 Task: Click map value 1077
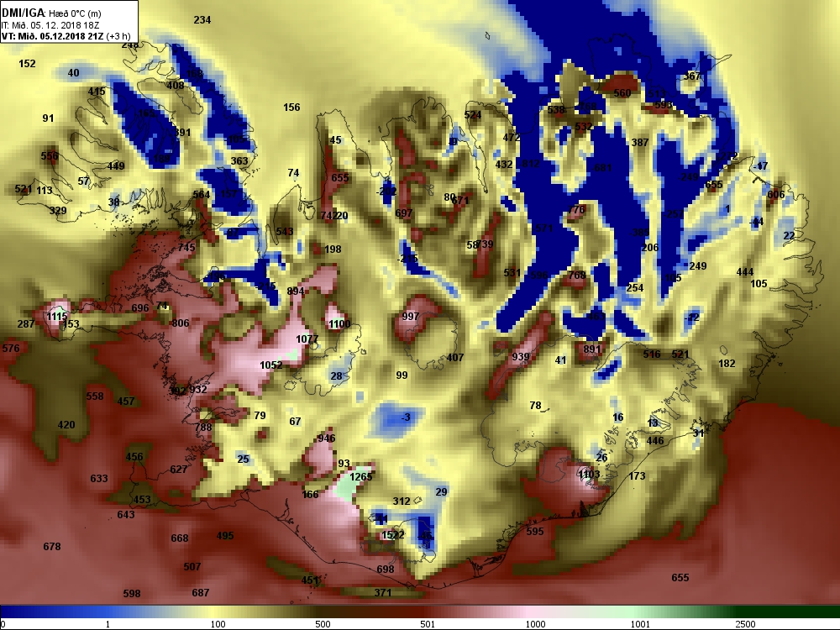point(307,339)
